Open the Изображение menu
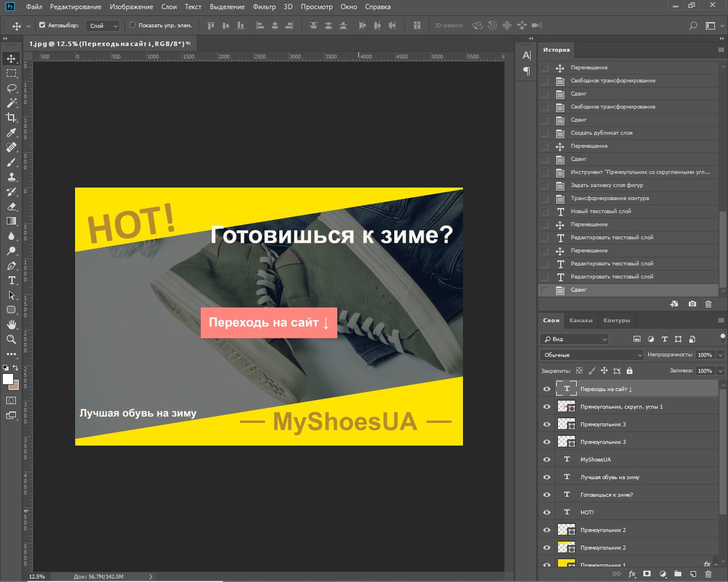This screenshot has width=728, height=582. (131, 7)
